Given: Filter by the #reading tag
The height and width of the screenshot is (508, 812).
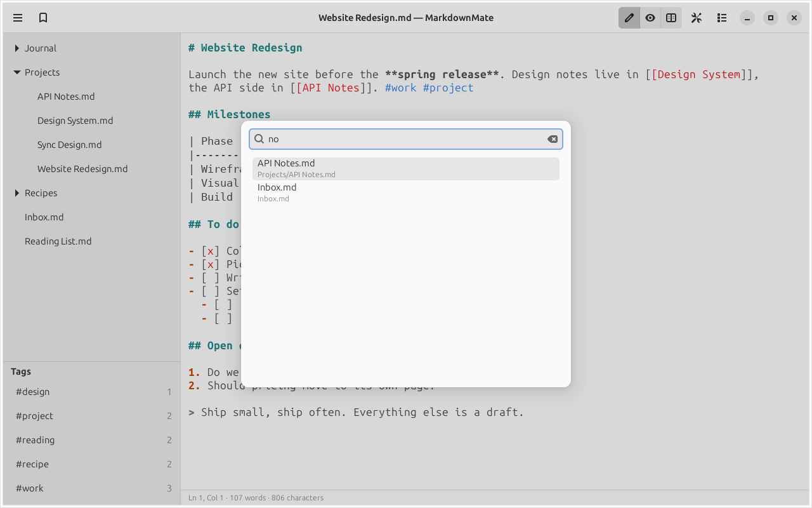Looking at the screenshot, I should (92, 440).
